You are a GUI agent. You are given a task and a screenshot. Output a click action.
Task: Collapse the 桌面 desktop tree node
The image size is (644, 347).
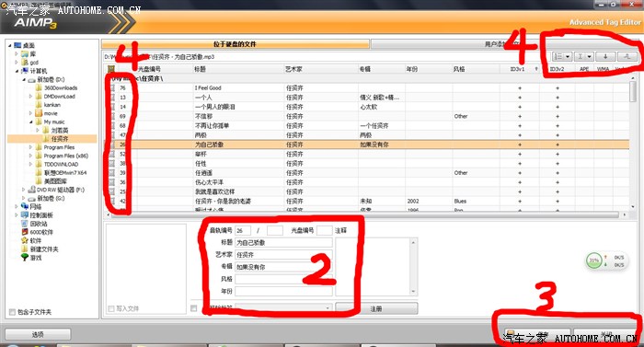pyautogui.click(x=10, y=45)
